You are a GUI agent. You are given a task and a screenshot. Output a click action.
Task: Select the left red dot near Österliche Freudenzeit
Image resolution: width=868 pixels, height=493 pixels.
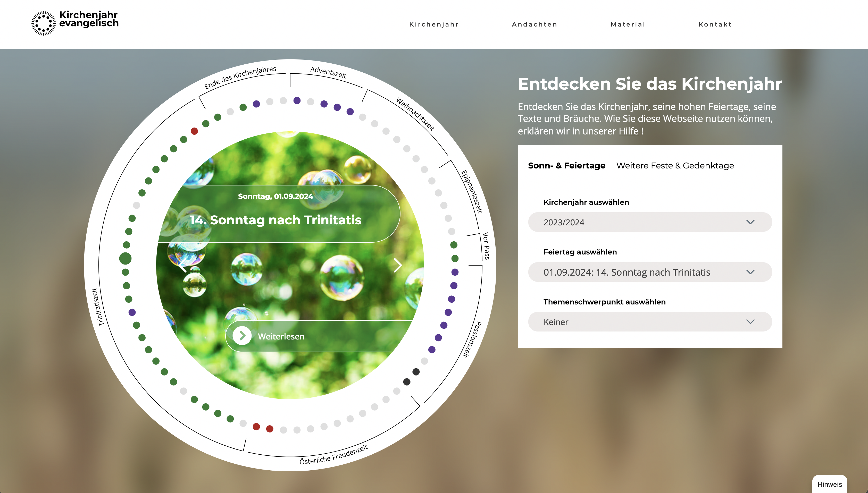coord(256,427)
